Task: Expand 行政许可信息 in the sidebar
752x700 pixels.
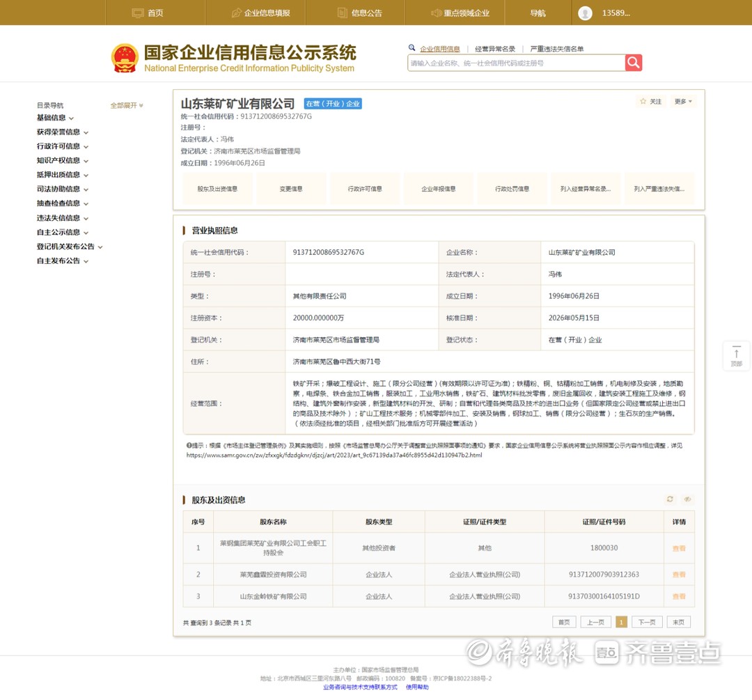Action: (63, 146)
